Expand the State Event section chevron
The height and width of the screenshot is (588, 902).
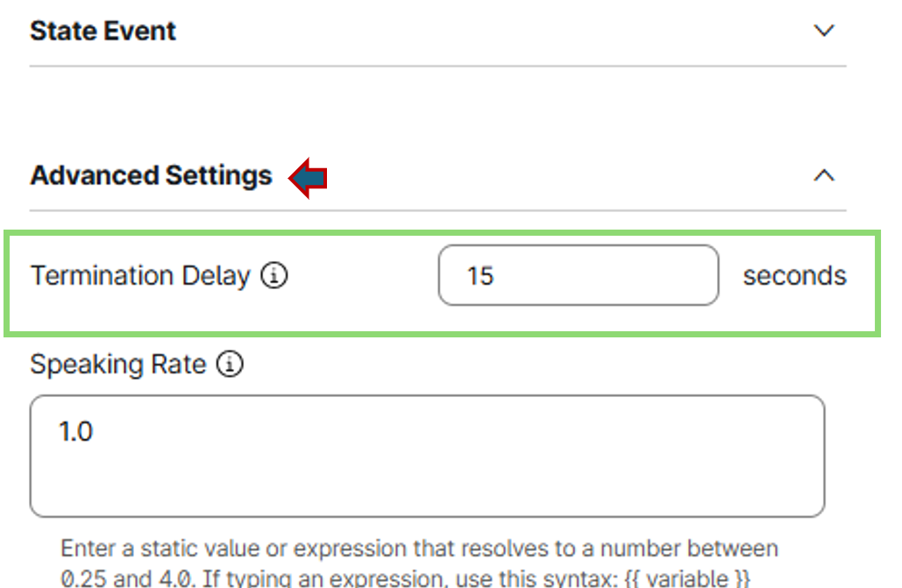pyautogui.click(x=823, y=31)
